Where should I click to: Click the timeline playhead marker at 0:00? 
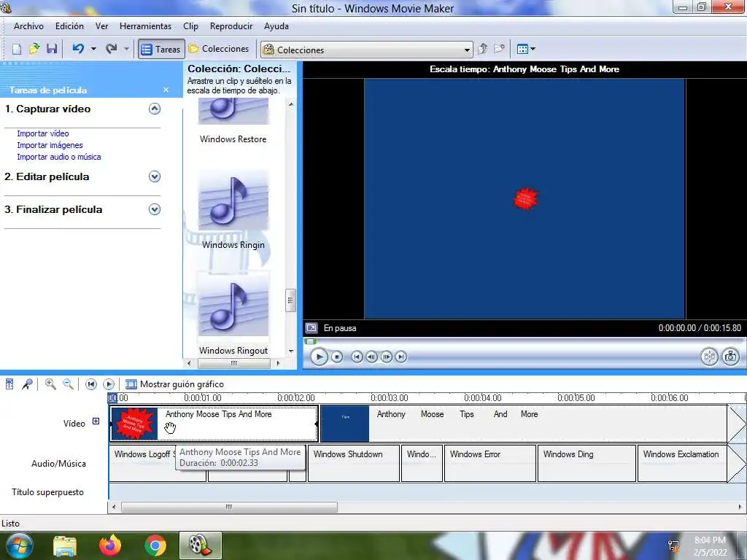[112, 397]
